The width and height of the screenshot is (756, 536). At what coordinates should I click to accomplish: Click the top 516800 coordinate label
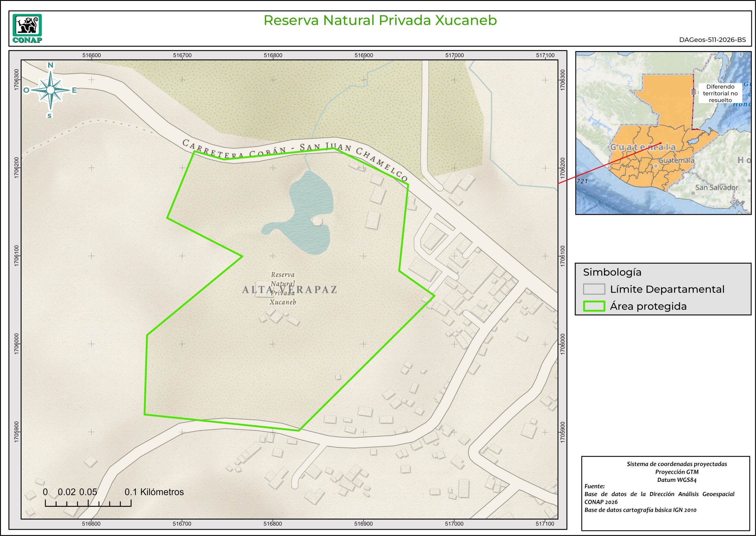point(273,56)
